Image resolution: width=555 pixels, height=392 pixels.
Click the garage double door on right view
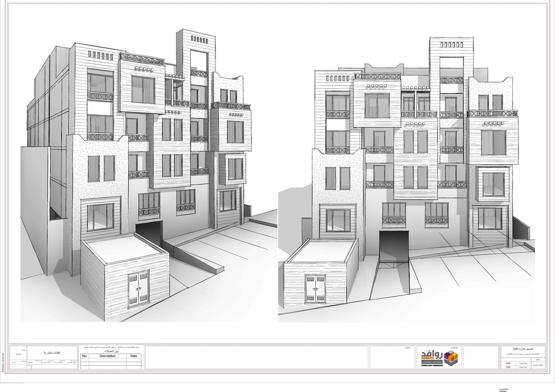pyautogui.click(x=315, y=289)
